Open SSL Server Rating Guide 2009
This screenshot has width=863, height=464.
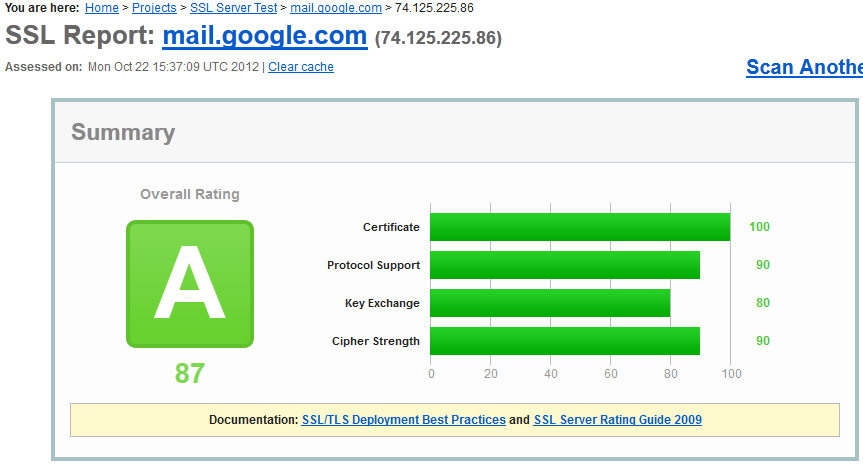(617, 420)
